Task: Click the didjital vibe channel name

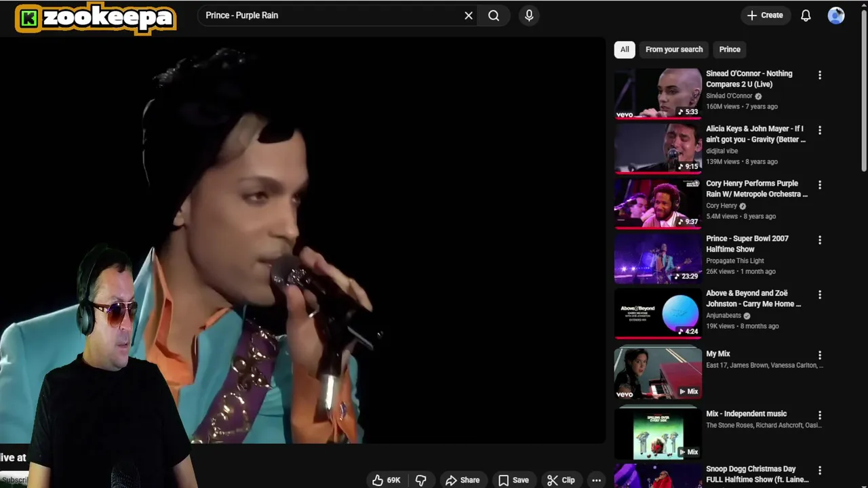Action: [722, 151]
